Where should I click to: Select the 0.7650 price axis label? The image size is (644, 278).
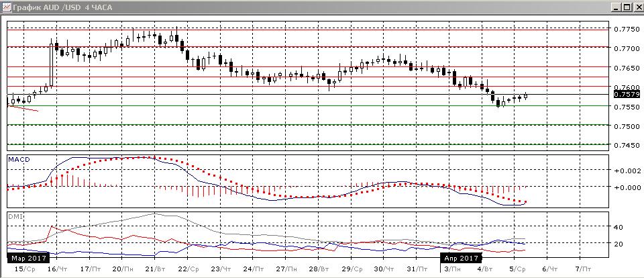(627, 68)
